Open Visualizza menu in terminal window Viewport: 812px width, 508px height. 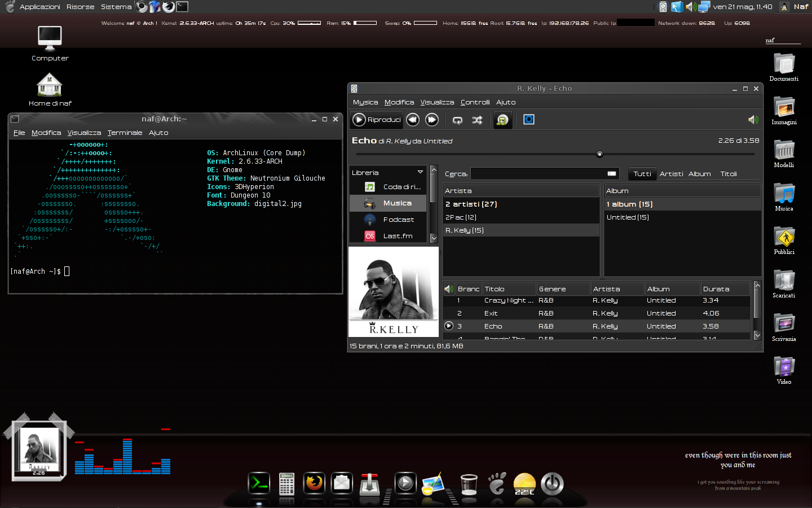click(84, 133)
